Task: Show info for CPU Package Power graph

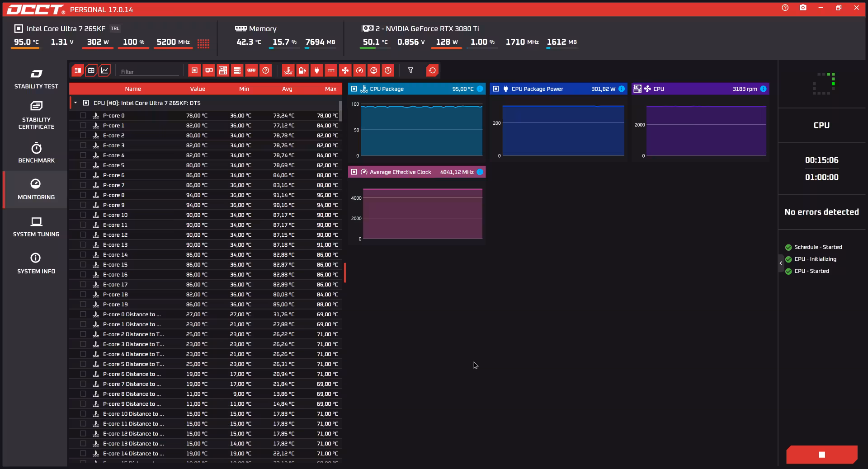Action: (x=622, y=89)
